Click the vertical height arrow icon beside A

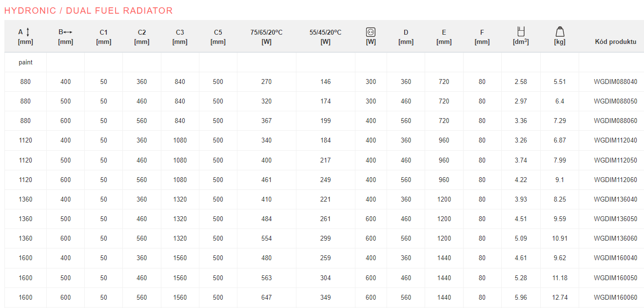[x=28, y=32]
